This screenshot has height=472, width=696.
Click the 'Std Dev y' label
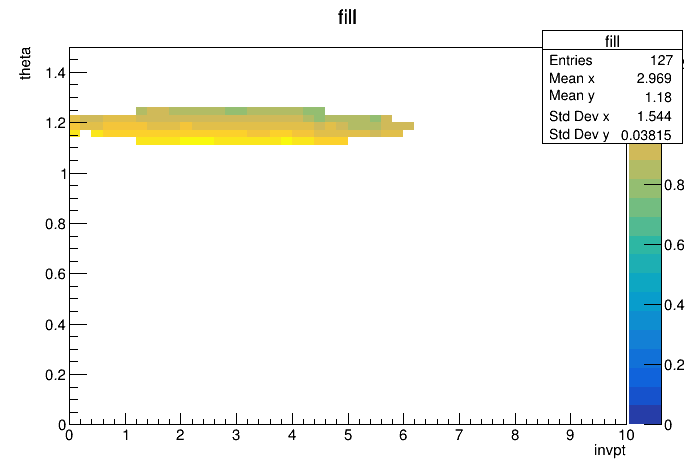pyautogui.click(x=579, y=134)
